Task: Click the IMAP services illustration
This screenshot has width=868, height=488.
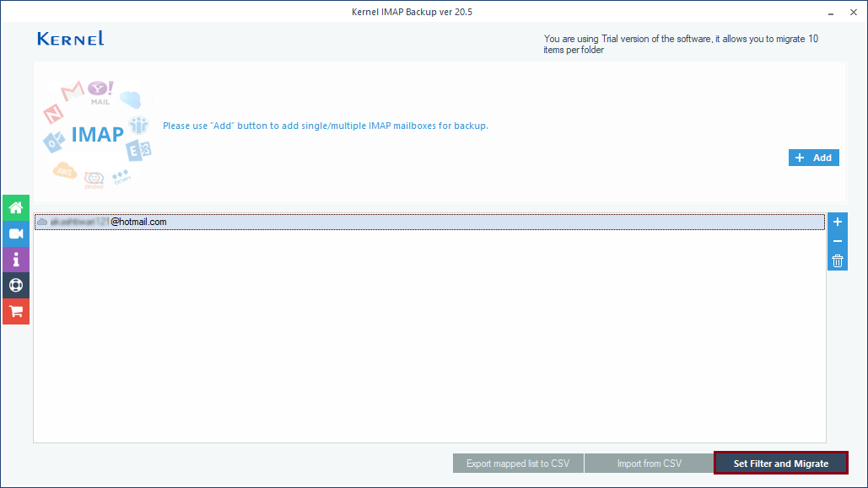Action: pos(98,133)
